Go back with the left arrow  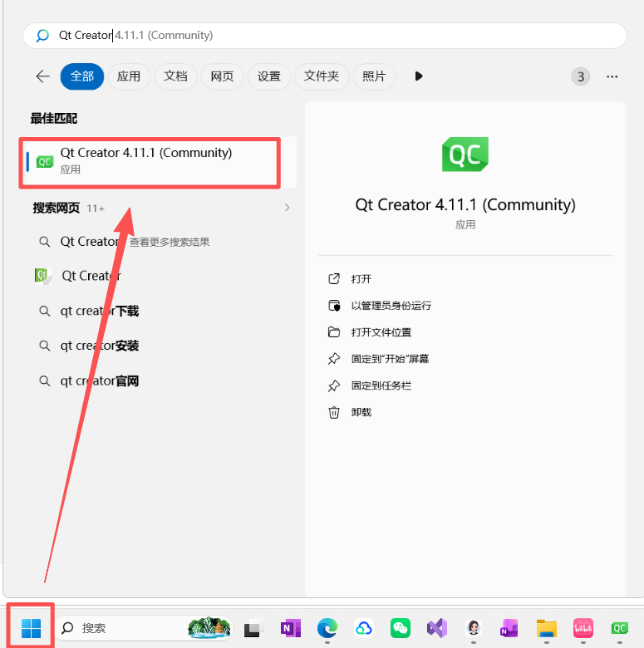(42, 76)
